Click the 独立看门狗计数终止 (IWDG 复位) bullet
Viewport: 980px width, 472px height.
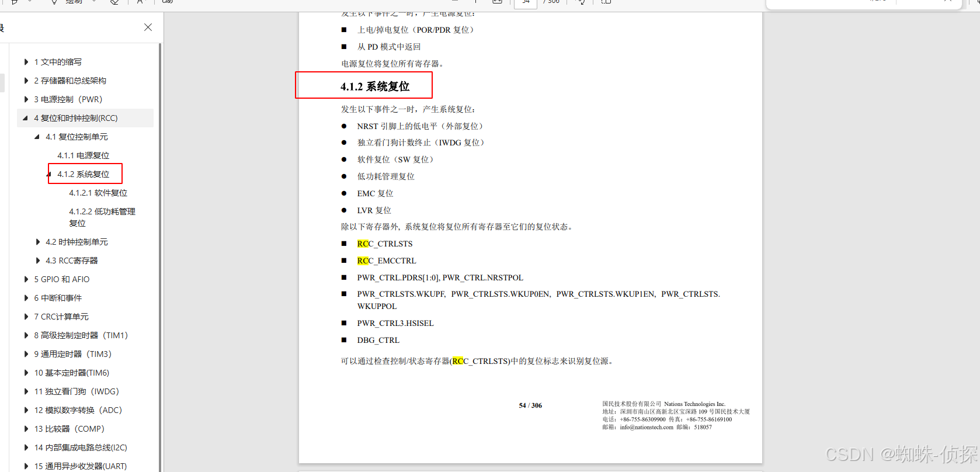pyautogui.click(x=421, y=143)
